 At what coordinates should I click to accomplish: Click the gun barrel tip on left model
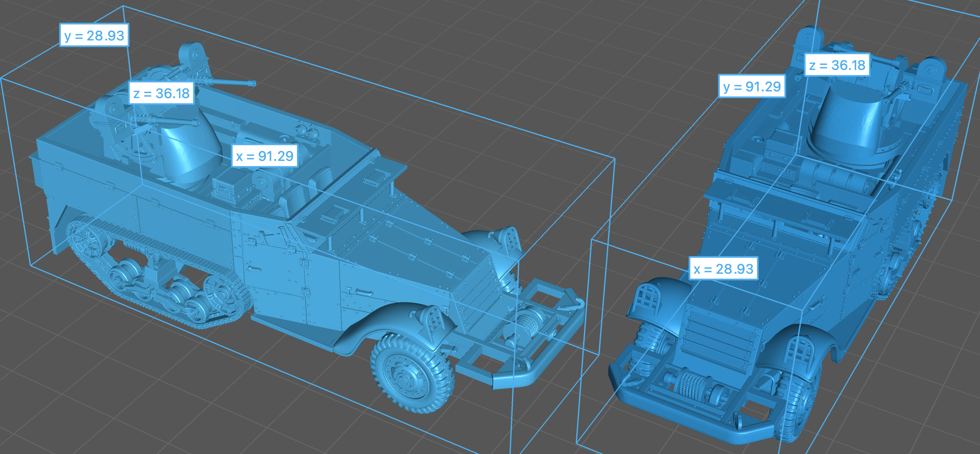click(x=253, y=83)
